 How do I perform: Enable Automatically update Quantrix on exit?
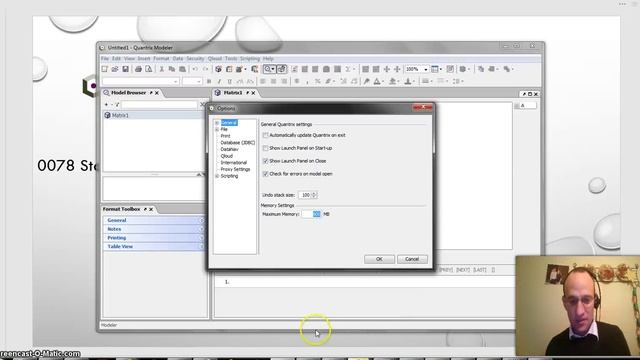265,135
